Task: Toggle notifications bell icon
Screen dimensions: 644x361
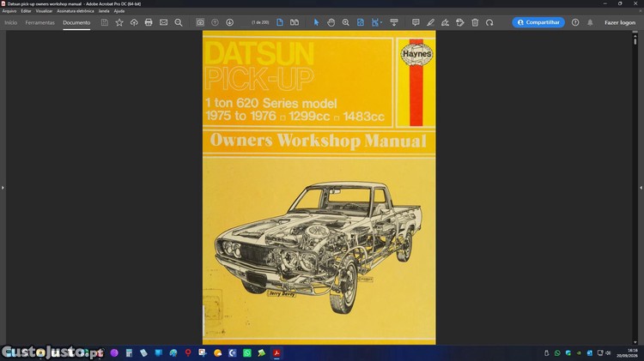Action: (590, 22)
